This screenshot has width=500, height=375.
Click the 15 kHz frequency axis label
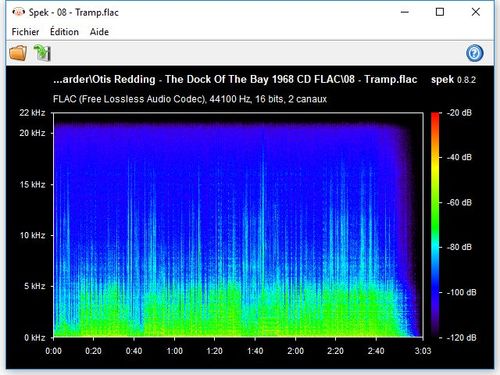tap(32, 184)
